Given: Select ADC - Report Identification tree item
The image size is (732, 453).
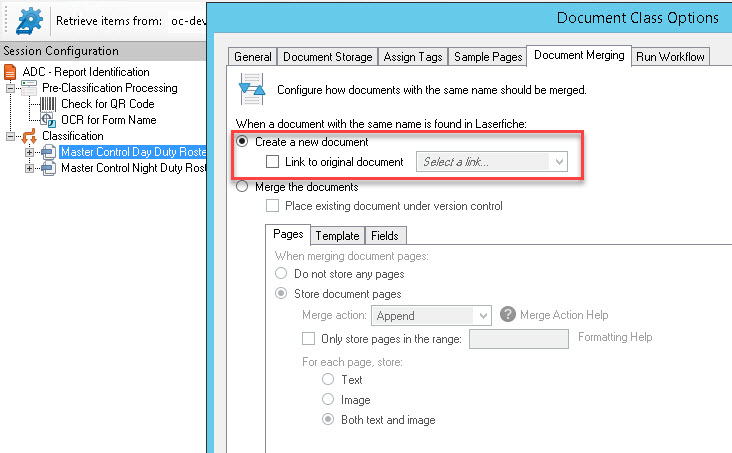Looking at the screenshot, I should tap(86, 72).
